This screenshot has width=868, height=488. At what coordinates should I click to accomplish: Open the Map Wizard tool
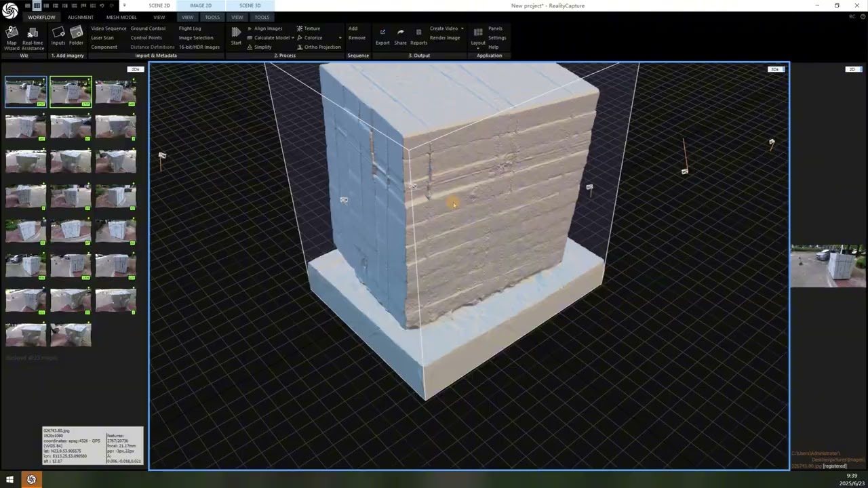pyautogui.click(x=12, y=37)
